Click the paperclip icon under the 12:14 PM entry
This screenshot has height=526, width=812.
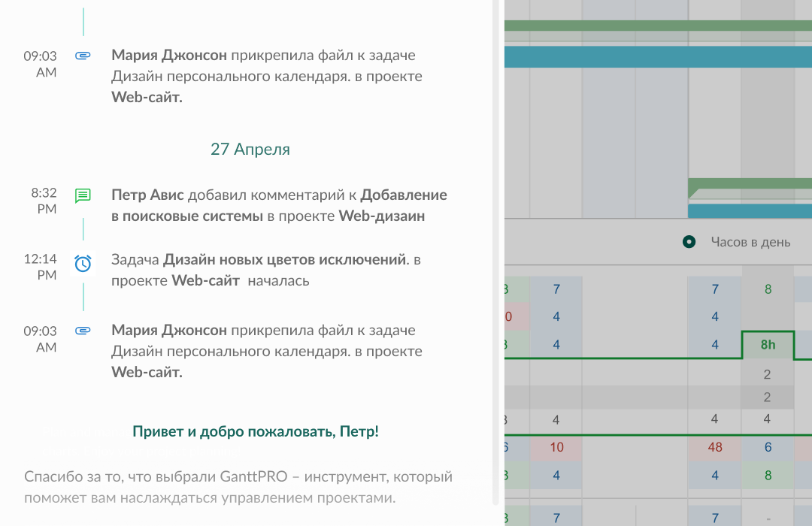click(x=83, y=331)
